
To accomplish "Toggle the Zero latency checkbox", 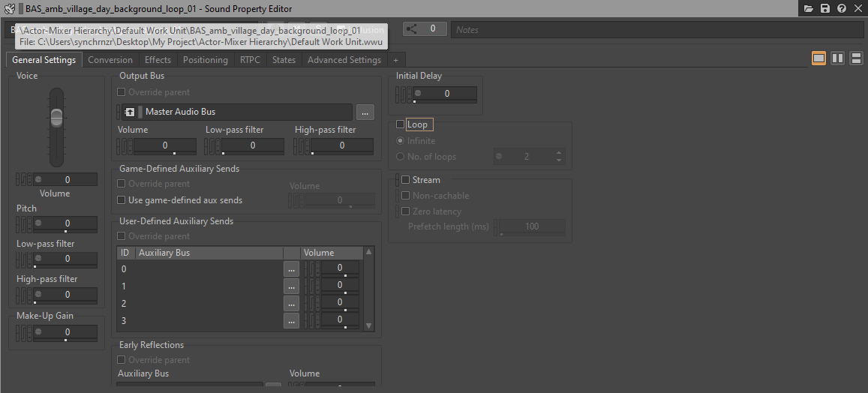I will pyautogui.click(x=406, y=211).
